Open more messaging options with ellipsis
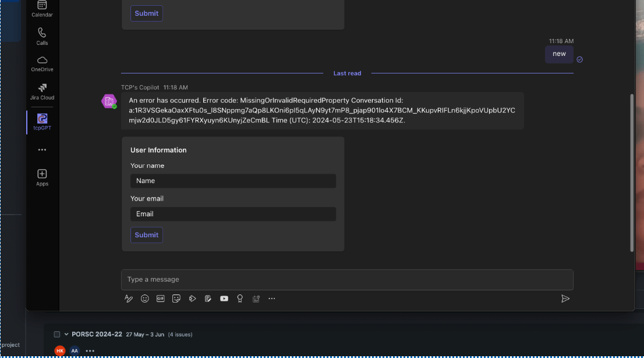Image resolution: width=644 pixels, height=358 pixels. tap(271, 298)
